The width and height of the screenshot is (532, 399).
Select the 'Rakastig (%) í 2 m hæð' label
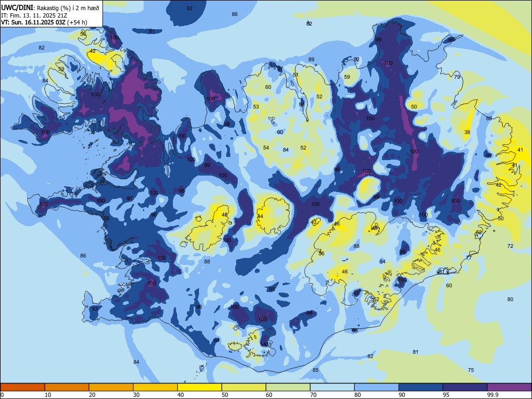click(68, 8)
